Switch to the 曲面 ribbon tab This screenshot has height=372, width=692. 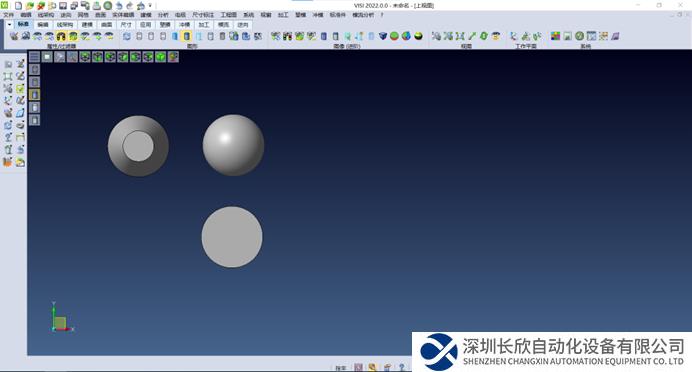tap(106, 25)
